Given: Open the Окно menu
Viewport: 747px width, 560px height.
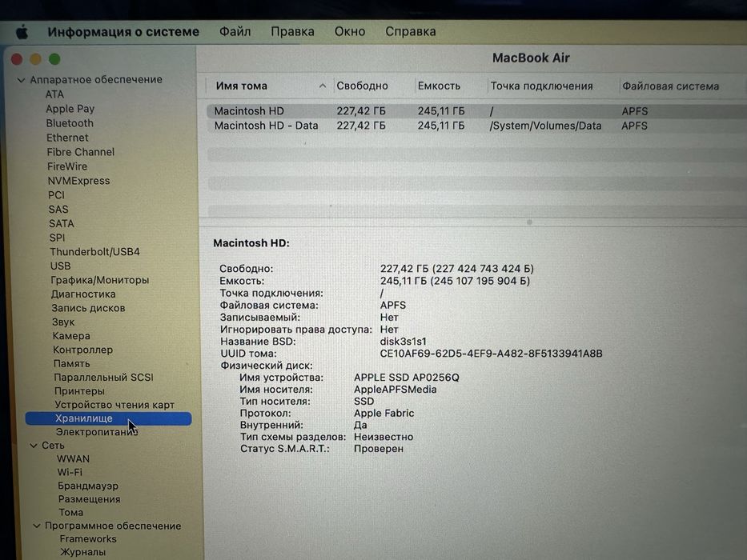Looking at the screenshot, I should tap(350, 31).
